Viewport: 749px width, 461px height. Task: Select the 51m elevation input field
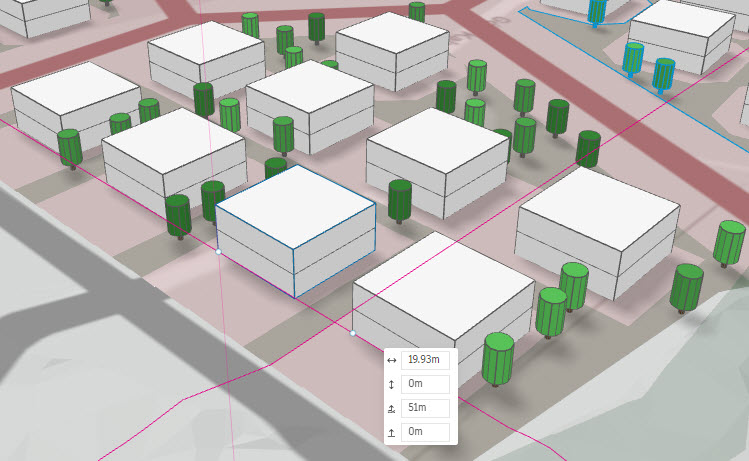(427, 408)
